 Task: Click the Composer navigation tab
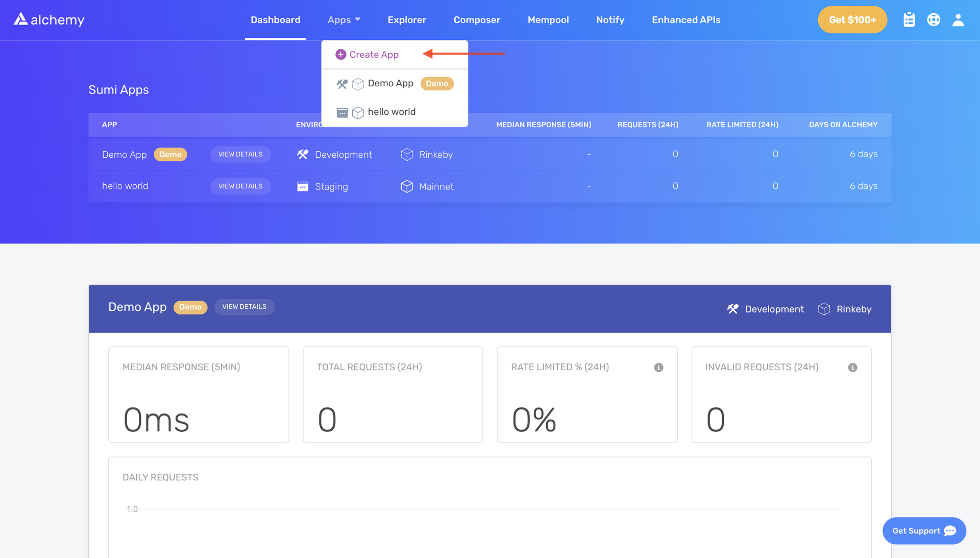click(477, 19)
